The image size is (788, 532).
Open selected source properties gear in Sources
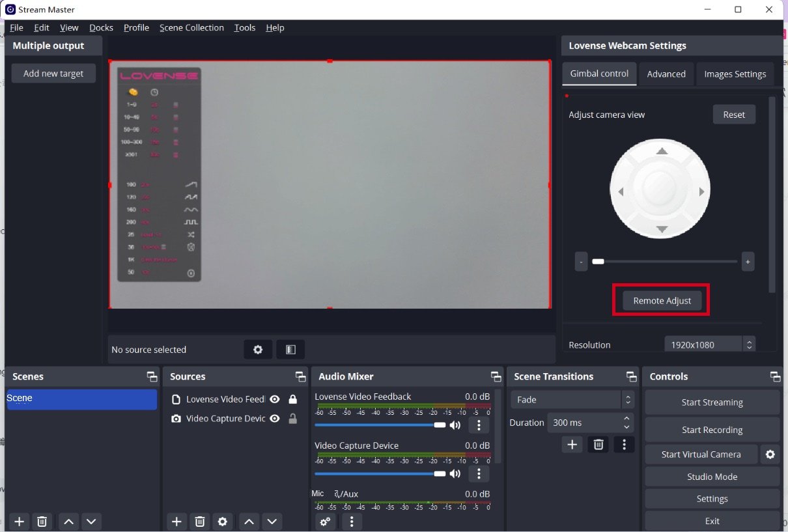(x=223, y=521)
